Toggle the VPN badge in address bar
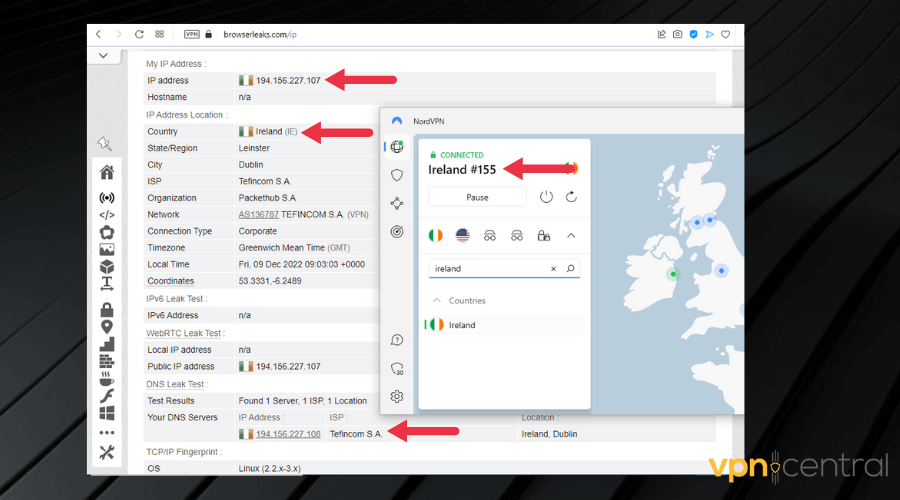 click(x=192, y=34)
